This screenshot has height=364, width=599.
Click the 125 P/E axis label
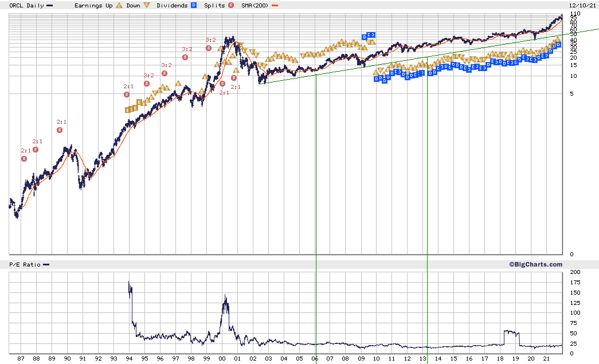tap(575, 303)
